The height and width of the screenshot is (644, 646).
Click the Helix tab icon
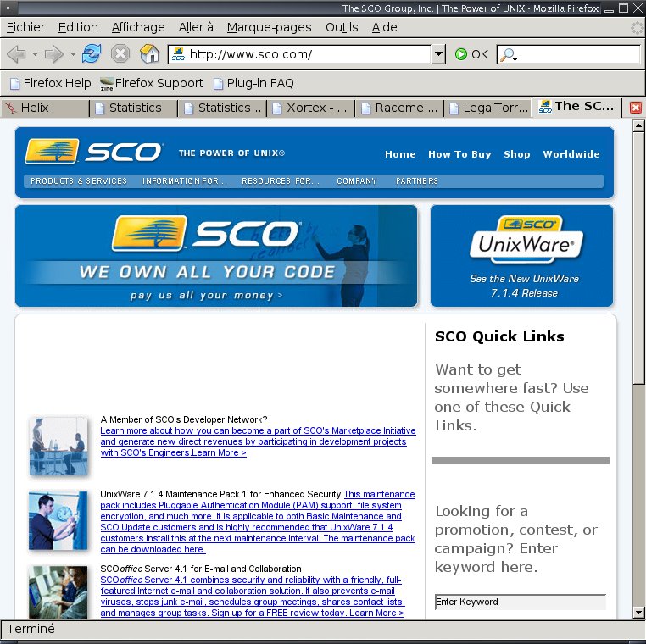(11, 108)
